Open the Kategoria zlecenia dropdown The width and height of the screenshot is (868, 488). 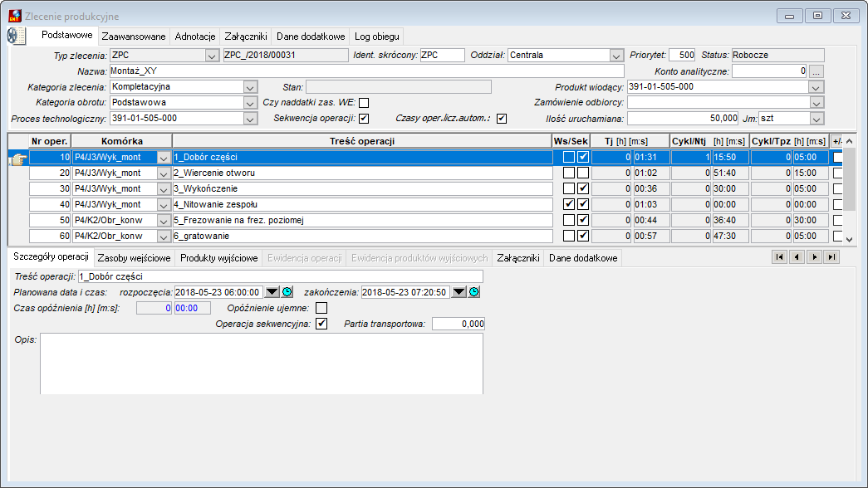coord(250,87)
